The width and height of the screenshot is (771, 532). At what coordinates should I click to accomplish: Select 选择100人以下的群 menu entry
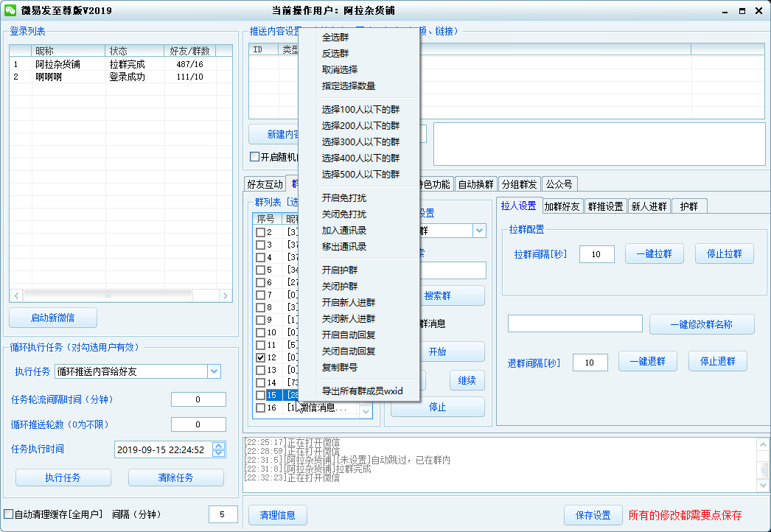coord(361,109)
